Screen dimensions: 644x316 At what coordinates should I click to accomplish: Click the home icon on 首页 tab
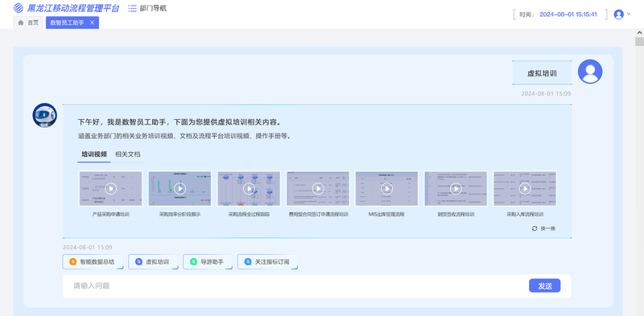[x=21, y=23]
